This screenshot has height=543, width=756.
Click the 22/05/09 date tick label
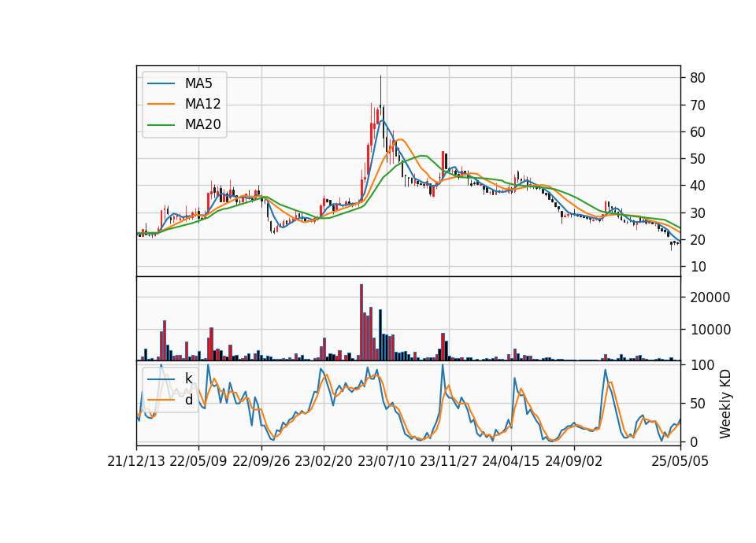pos(198,461)
